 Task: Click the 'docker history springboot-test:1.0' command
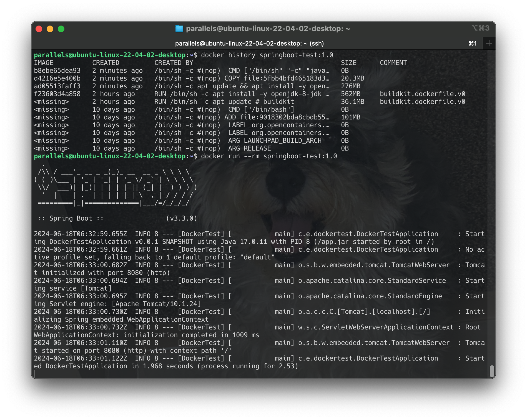[x=267, y=55]
